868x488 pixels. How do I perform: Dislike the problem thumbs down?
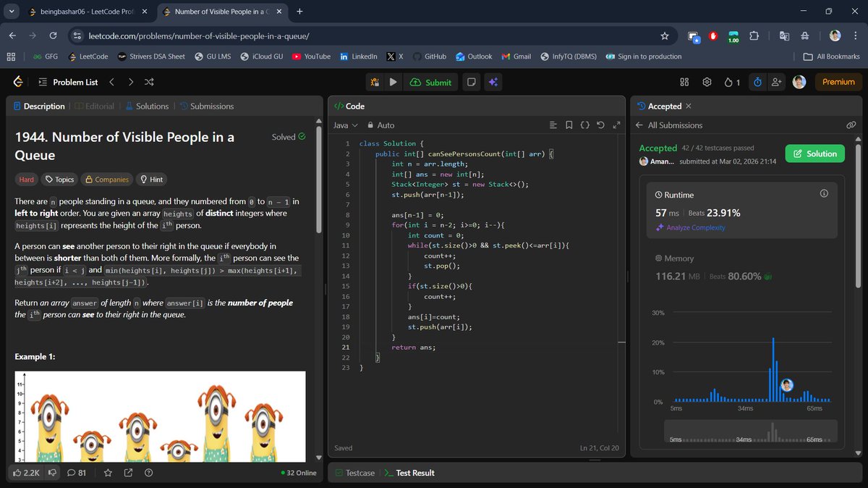point(52,472)
